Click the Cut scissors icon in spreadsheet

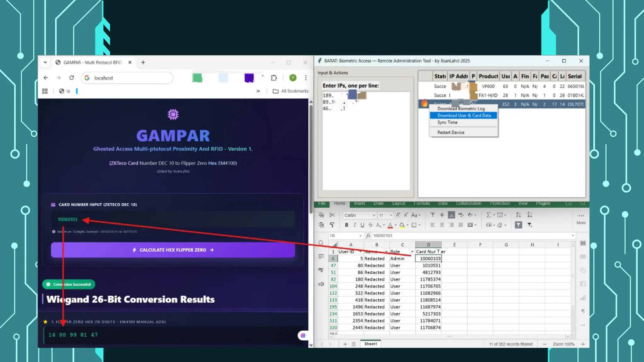tap(332, 215)
